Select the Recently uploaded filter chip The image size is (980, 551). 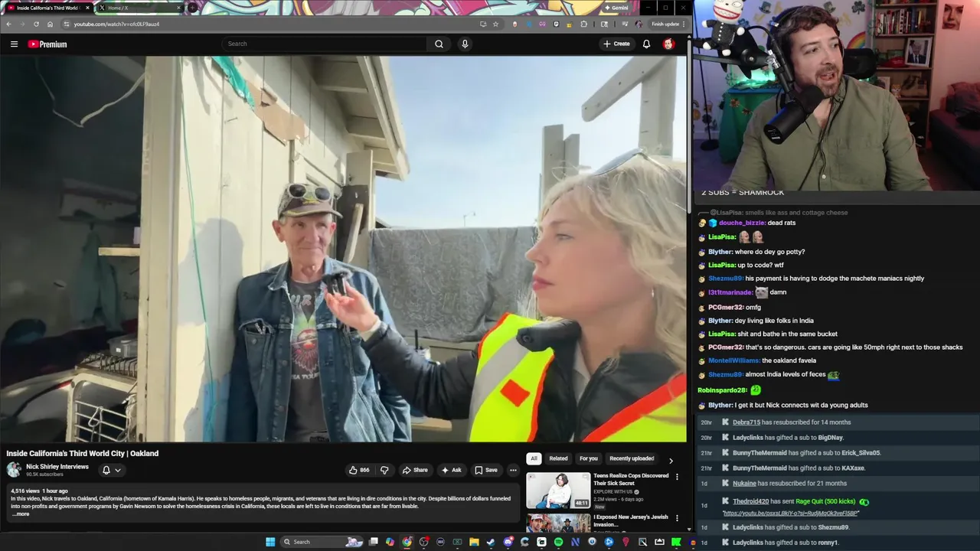tap(632, 458)
